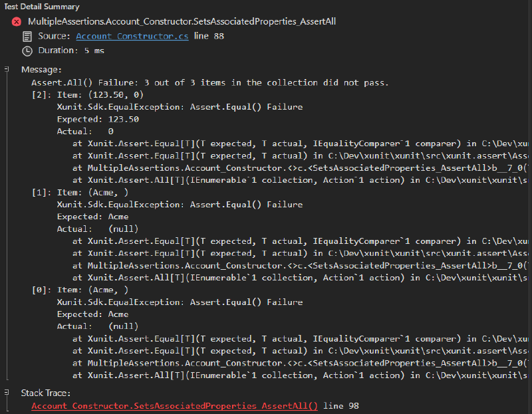The image size is (532, 414).
Task: Click the 'Expected: Acme' line under item [1]
Action: (92, 217)
